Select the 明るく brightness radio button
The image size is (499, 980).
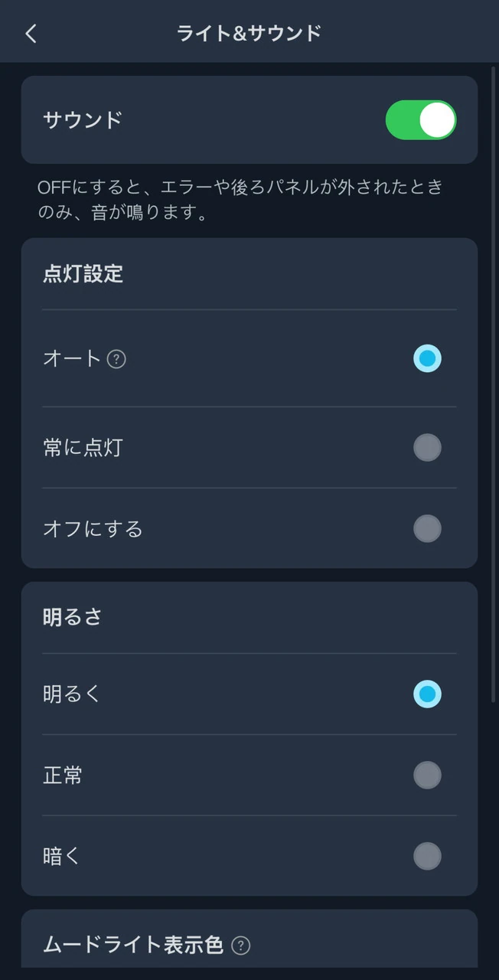click(427, 694)
